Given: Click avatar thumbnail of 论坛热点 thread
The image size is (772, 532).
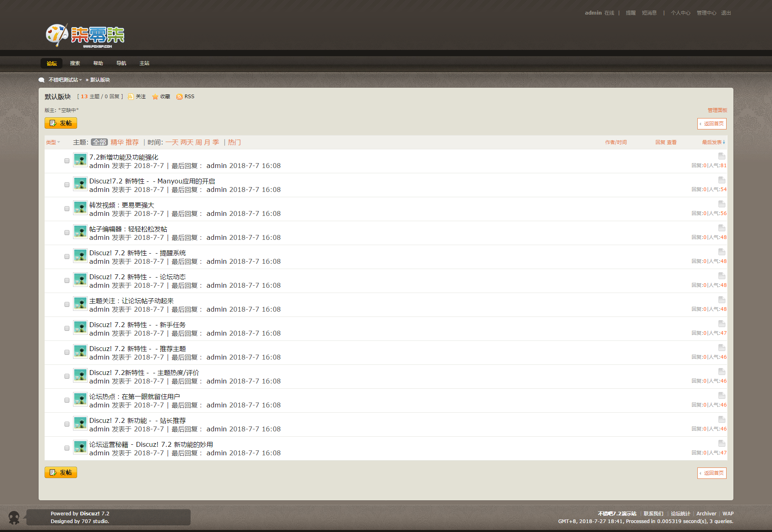Looking at the screenshot, I should 80,399.
